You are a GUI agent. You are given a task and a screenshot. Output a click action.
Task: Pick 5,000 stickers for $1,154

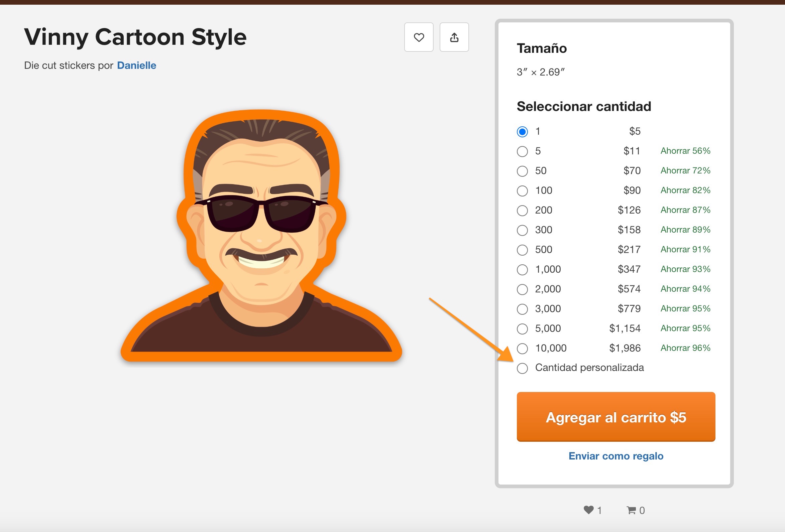[x=522, y=328]
